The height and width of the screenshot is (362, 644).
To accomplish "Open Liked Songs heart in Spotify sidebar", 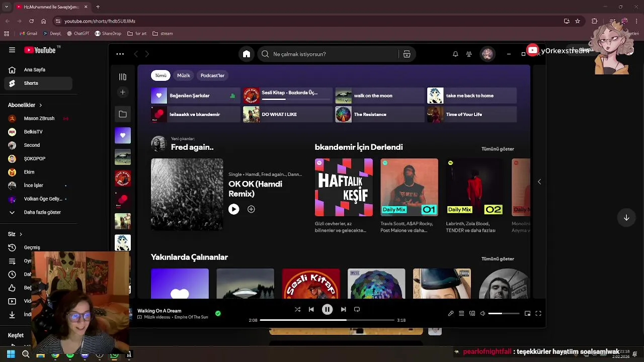I will (122, 135).
